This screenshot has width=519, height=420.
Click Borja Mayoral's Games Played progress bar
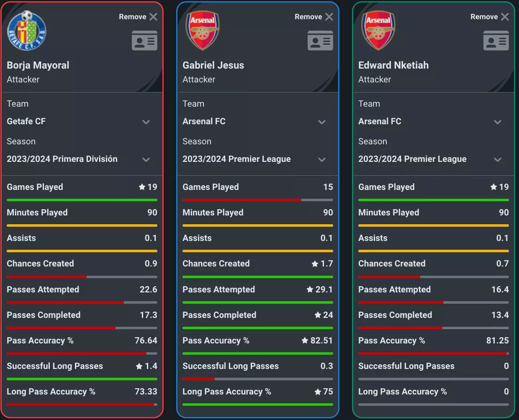click(x=82, y=200)
